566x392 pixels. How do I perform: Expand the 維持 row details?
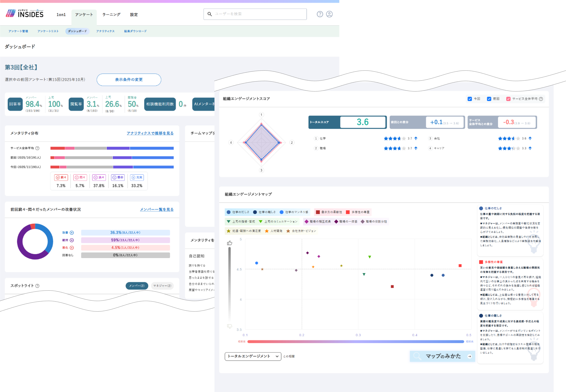tap(72, 240)
